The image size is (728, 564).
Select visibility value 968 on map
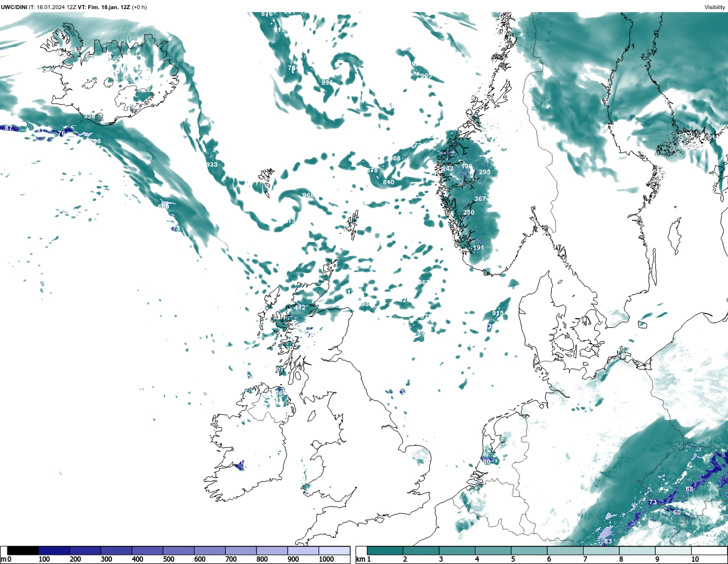(308, 195)
